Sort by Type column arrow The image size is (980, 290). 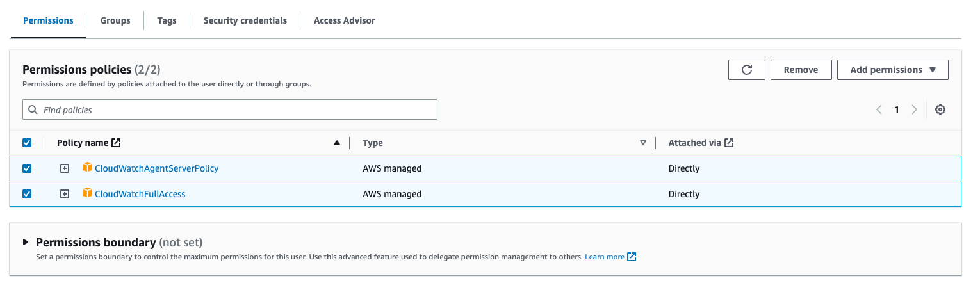(643, 143)
